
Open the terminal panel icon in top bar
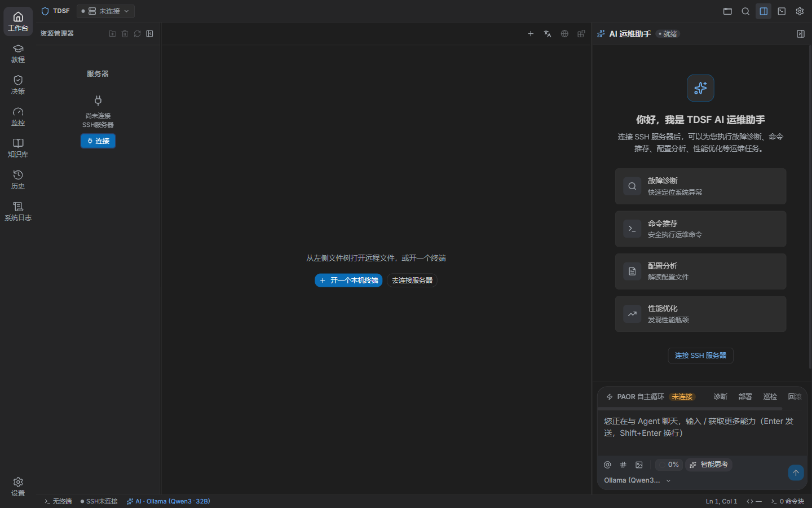pos(782,11)
